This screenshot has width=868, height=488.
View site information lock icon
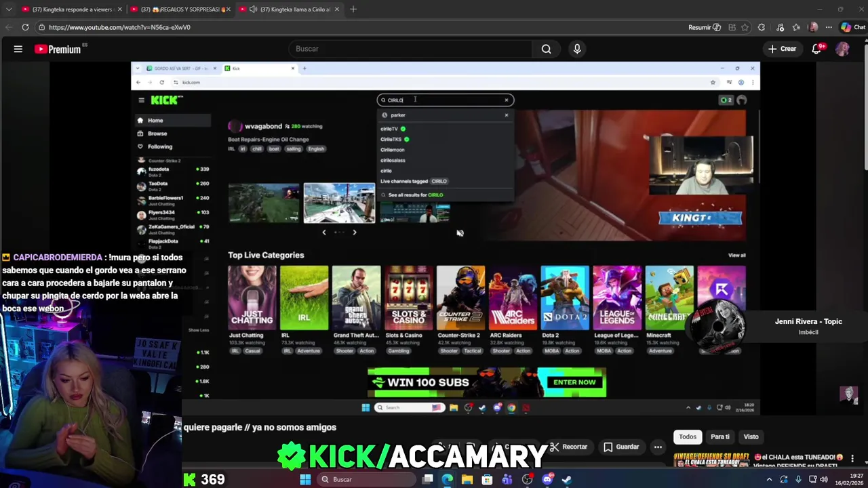pos(41,27)
